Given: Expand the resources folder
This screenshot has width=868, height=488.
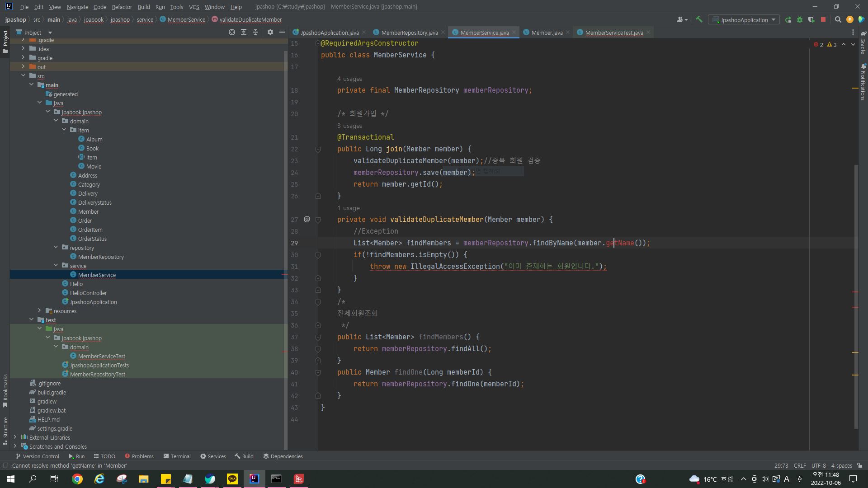Looking at the screenshot, I should tap(39, 310).
